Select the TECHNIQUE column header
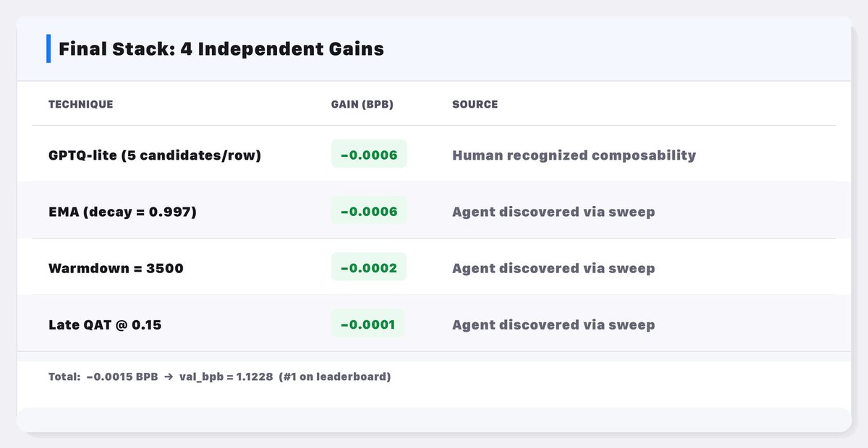868x448 pixels. (x=80, y=104)
